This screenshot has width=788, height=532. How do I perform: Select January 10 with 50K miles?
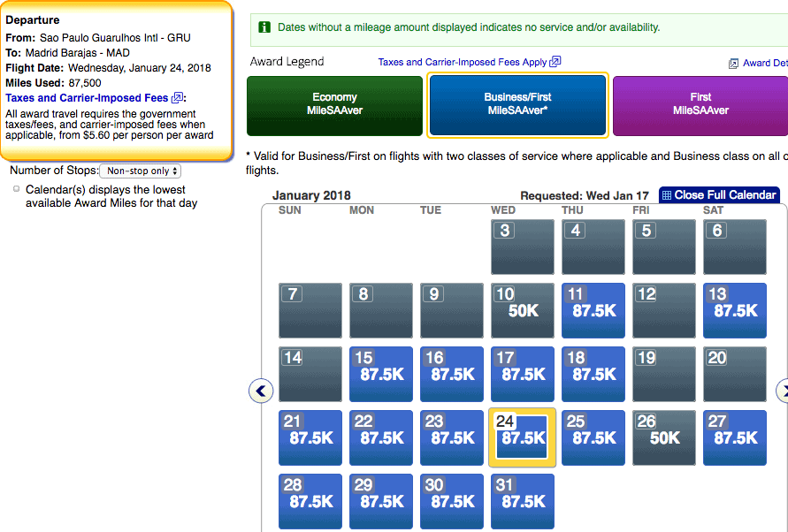[523, 310]
